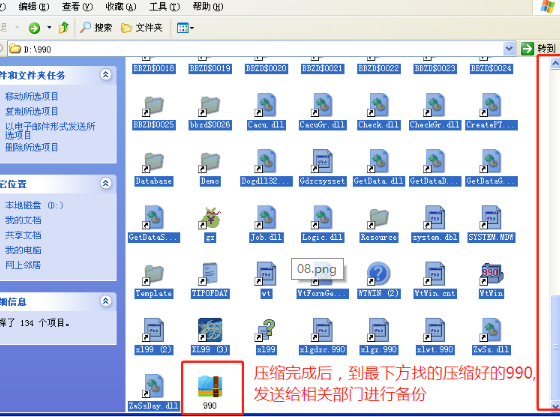The image size is (560, 417).
Task: Click the 删除所选项目 link
Action: [31, 147]
